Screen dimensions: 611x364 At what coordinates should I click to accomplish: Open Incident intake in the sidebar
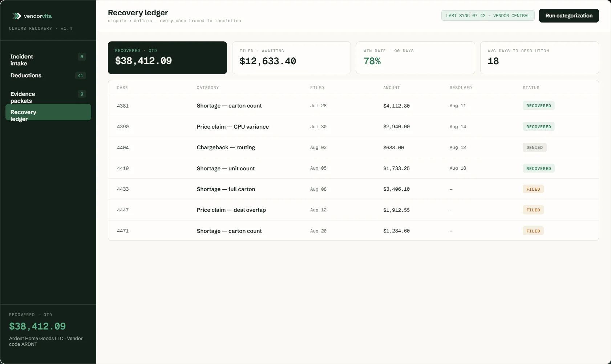pyautogui.click(x=48, y=60)
